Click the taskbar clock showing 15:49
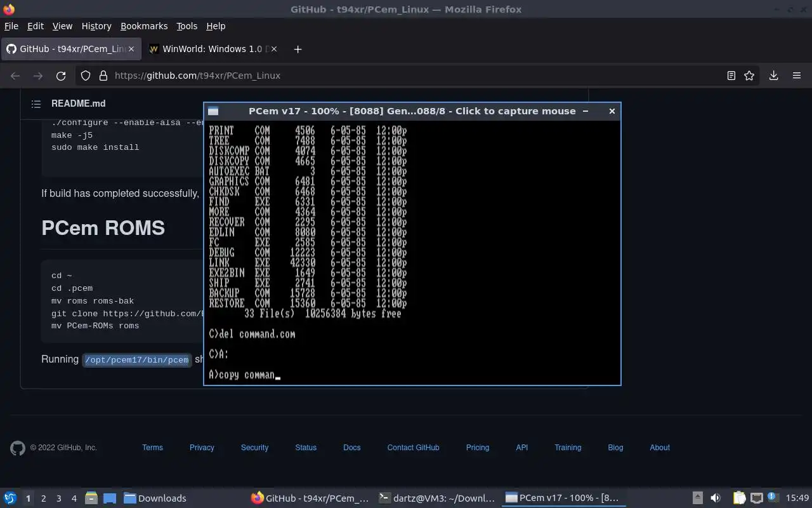Viewport: 812px width, 508px height. [797, 498]
